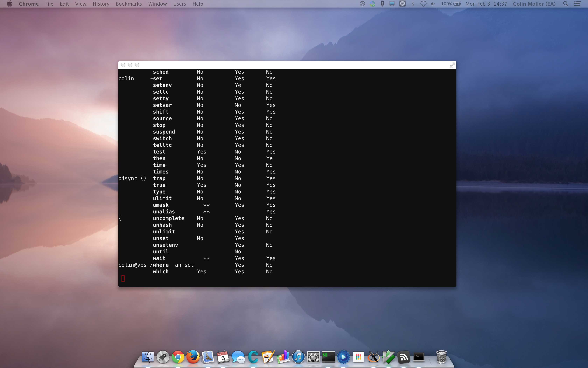The image size is (588, 368).
Task: Open the green dollar-prompt terminal in dock
Action: click(328, 357)
